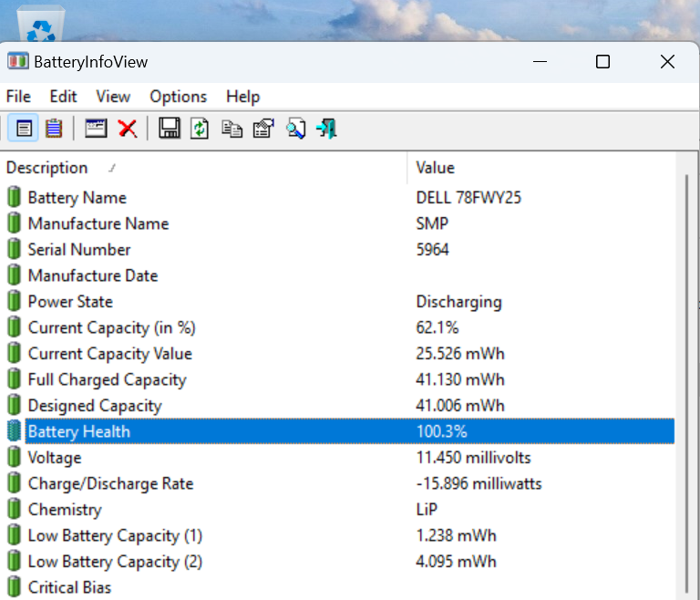
Task: Click battery icon beside Critical Bias
Action: tap(15, 586)
